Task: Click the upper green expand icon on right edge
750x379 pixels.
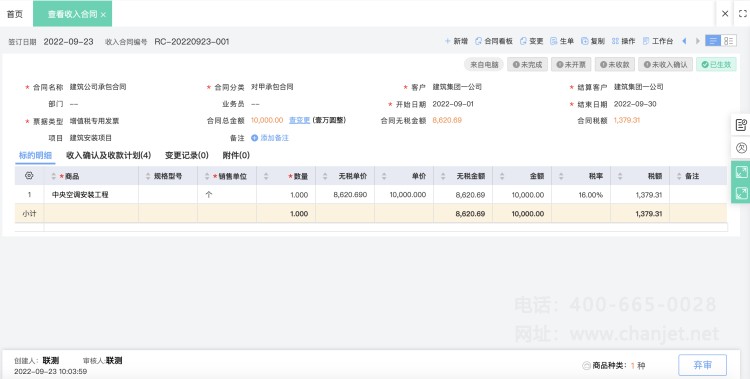Action: click(741, 171)
